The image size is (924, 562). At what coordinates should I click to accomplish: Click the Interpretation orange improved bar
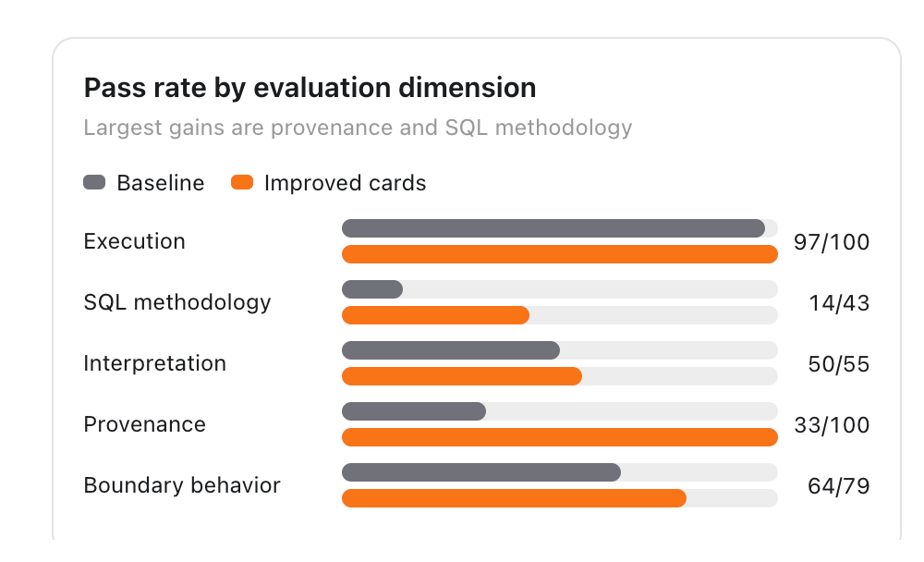462,376
